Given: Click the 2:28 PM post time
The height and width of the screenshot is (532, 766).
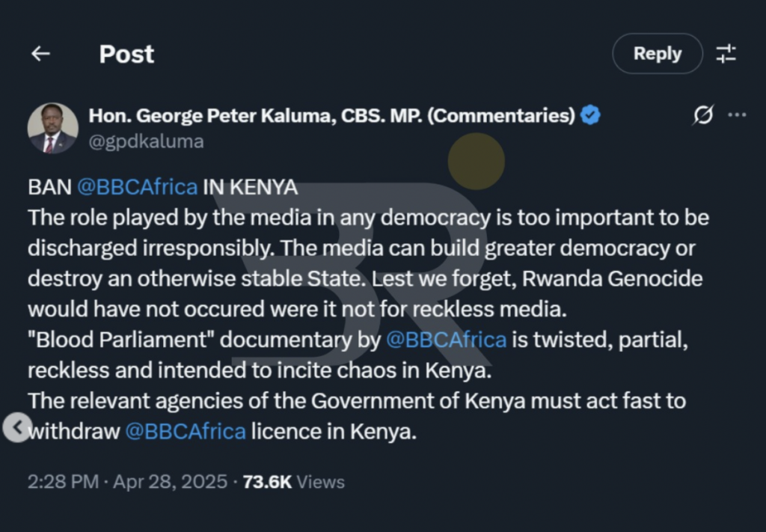Looking at the screenshot, I should pos(63,481).
